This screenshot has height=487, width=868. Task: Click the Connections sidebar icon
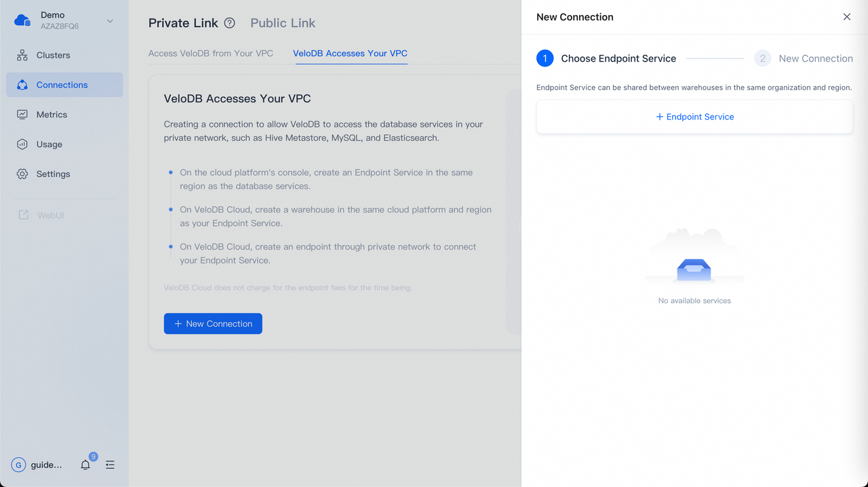pyautogui.click(x=22, y=85)
